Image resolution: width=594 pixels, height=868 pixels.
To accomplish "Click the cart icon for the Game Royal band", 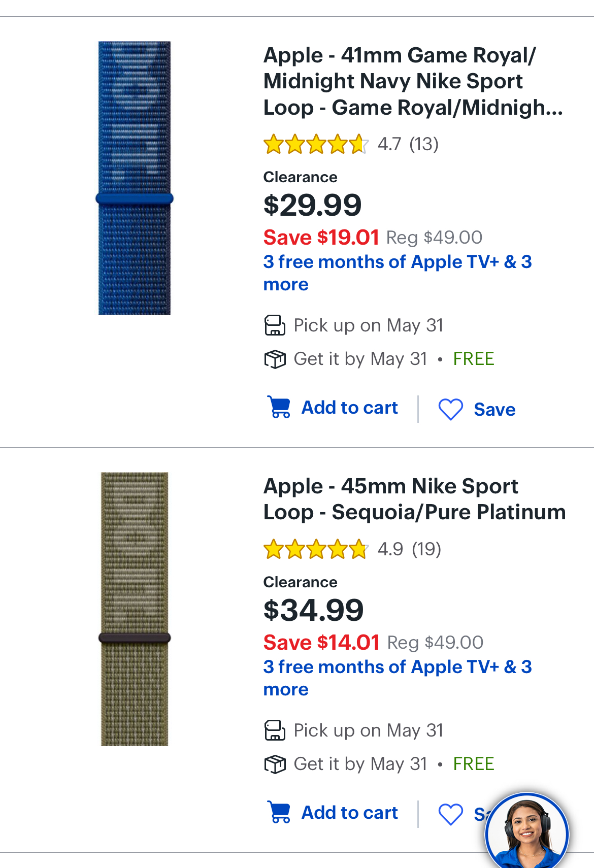I will 279,407.
